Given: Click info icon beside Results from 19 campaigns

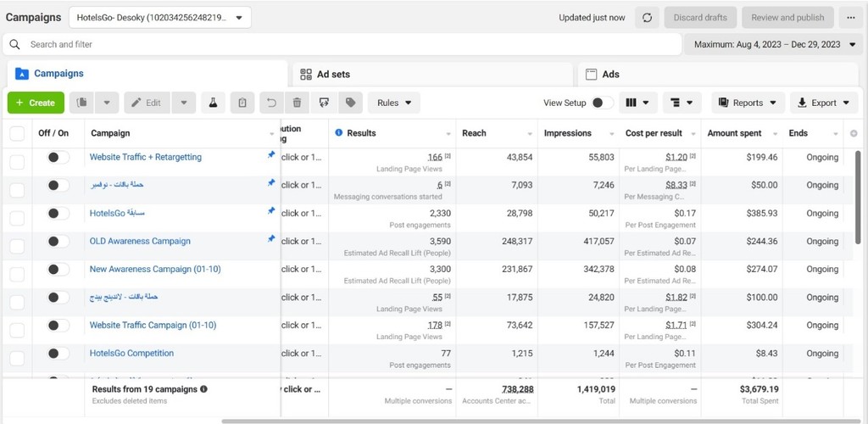Looking at the screenshot, I should click(203, 389).
